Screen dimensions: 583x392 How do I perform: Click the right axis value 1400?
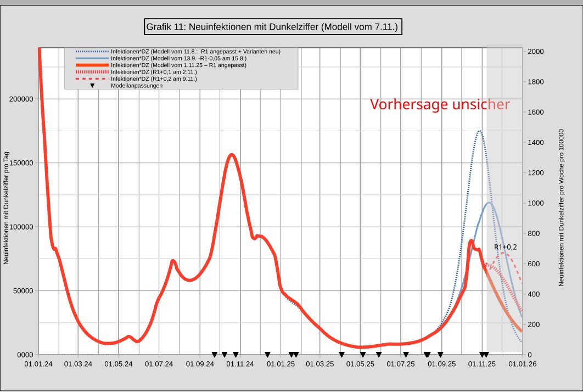[536, 142]
